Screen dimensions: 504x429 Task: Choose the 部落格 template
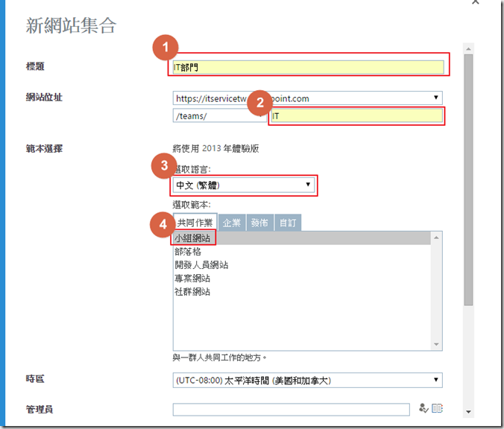(188, 252)
